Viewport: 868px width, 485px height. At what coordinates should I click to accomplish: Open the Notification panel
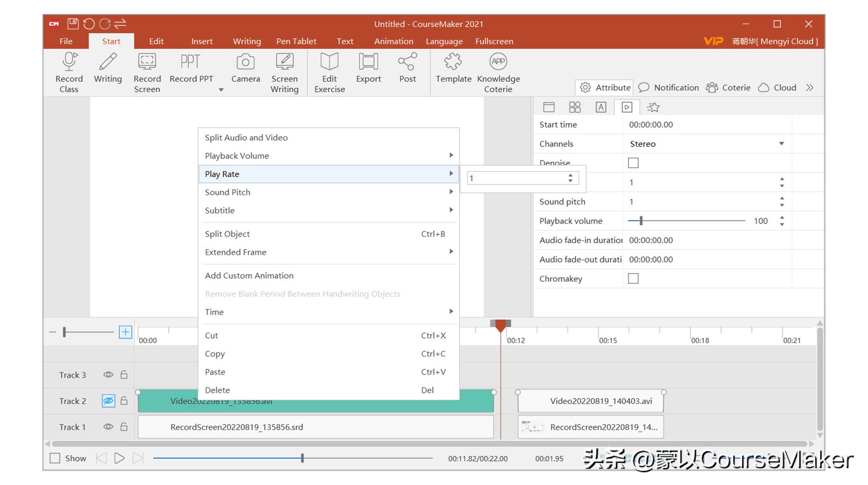pos(669,88)
